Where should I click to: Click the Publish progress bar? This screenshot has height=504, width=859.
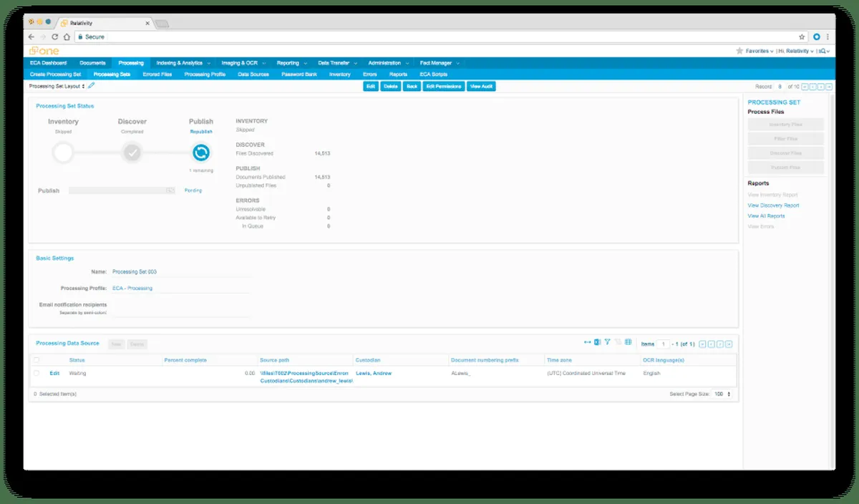pos(122,190)
